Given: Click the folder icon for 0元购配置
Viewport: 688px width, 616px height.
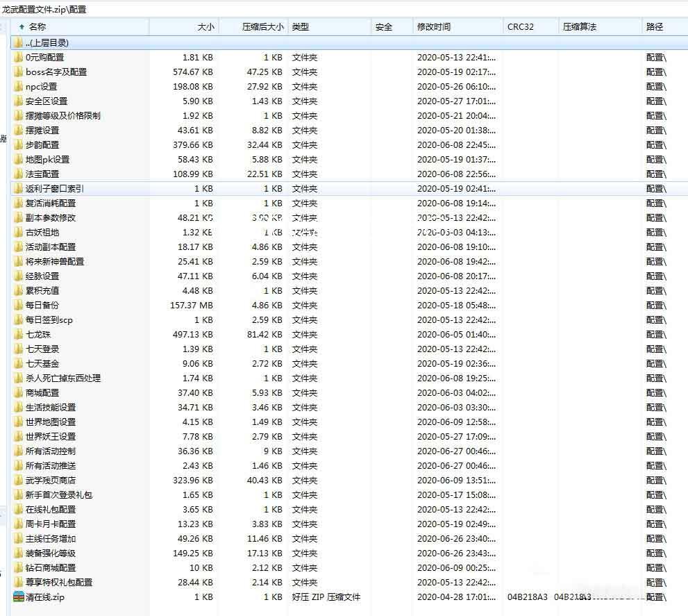Looking at the screenshot, I should coord(18,57).
